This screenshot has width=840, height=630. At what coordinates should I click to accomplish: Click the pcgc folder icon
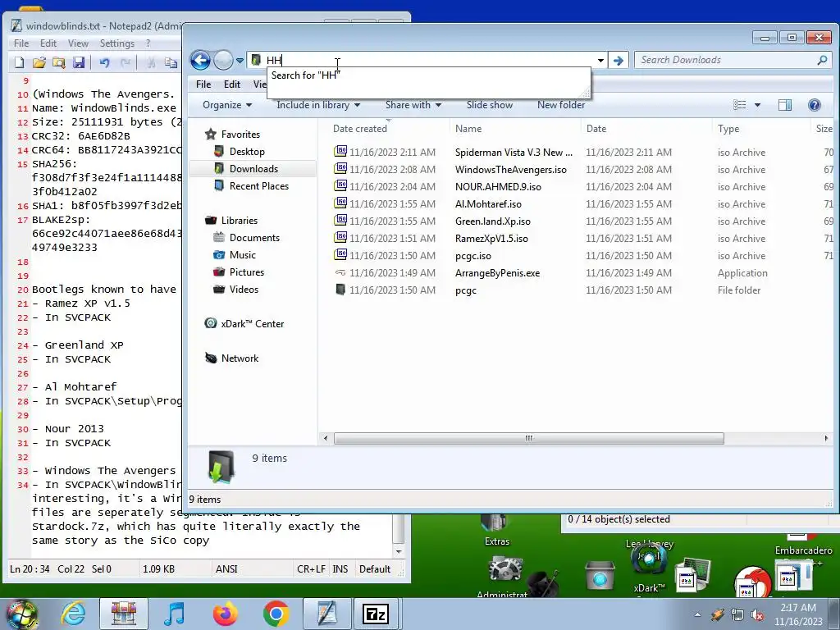pyautogui.click(x=340, y=290)
